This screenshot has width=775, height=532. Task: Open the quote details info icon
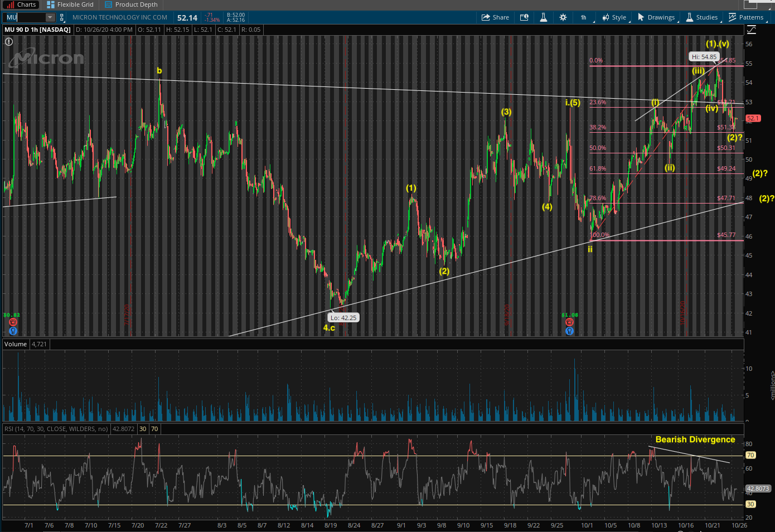tap(524, 17)
